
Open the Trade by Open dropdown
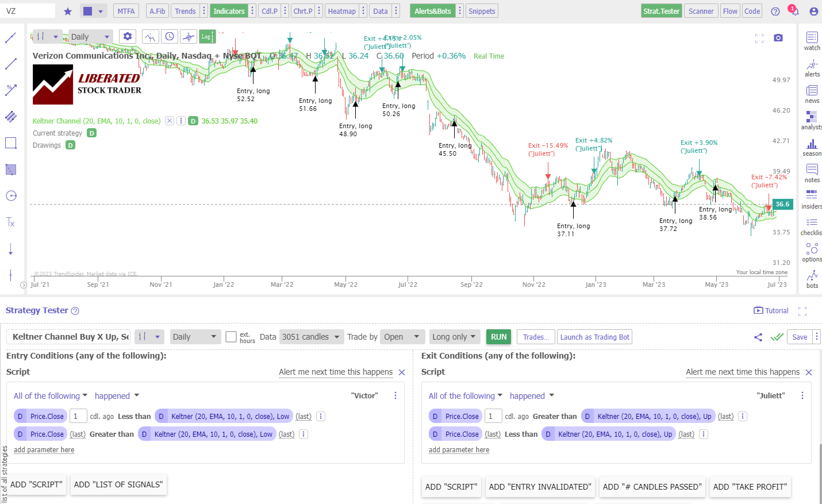click(402, 337)
